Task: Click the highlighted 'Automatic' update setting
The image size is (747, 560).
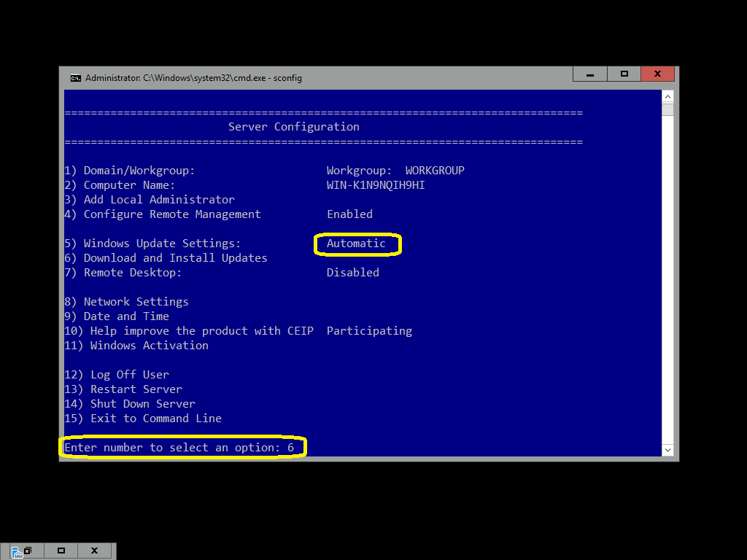Action: (356, 244)
